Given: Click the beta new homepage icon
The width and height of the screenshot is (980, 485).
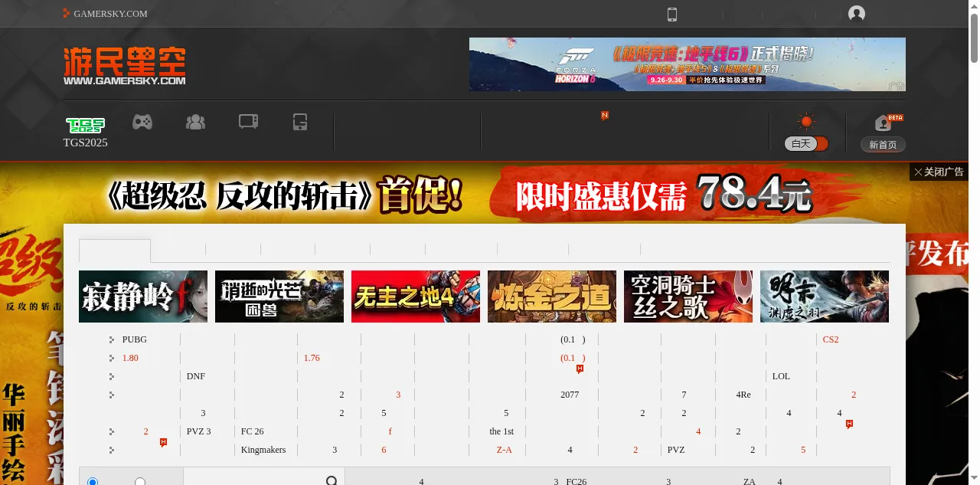Looking at the screenshot, I should coord(888,123).
